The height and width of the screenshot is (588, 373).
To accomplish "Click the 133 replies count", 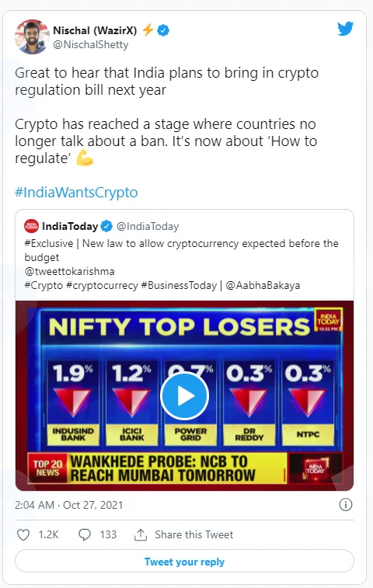I will click(x=108, y=534).
